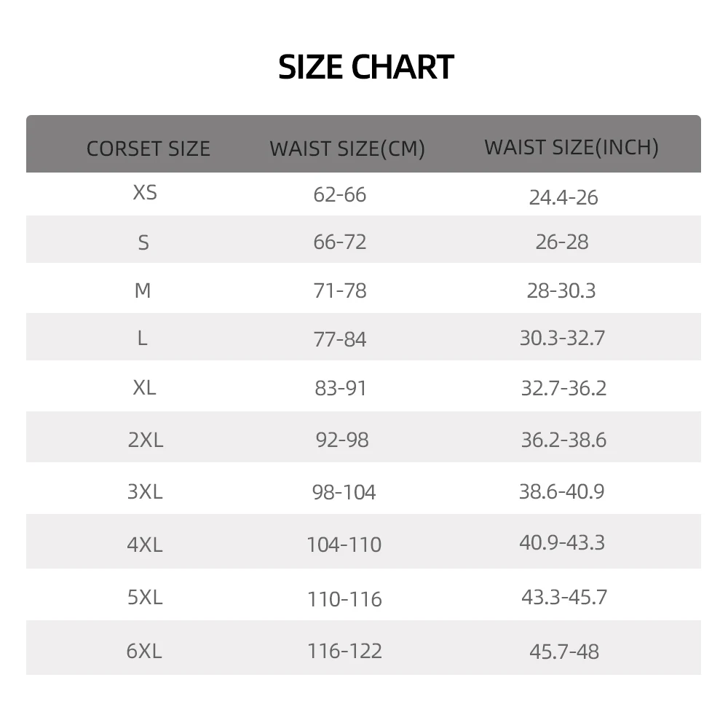728x728 pixels.
Task: Select the 30.3-32.7 inch waist value
Action: click(x=562, y=338)
